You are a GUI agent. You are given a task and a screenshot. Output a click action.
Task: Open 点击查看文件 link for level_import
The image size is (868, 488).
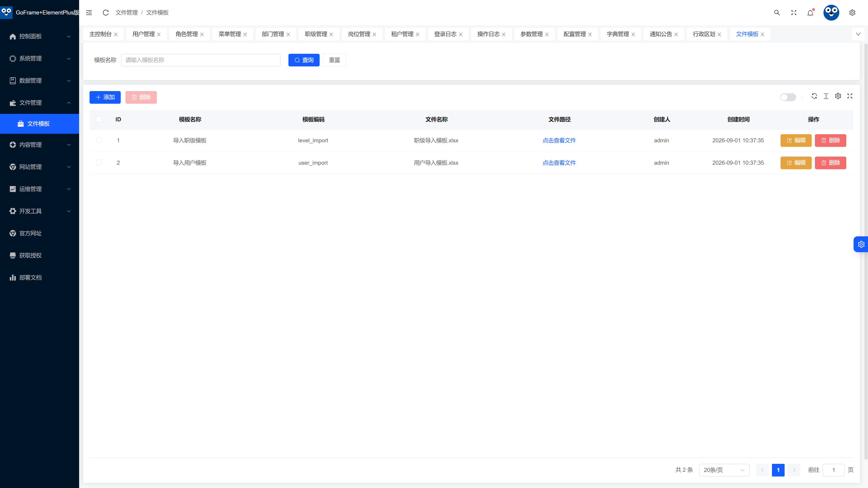click(559, 141)
